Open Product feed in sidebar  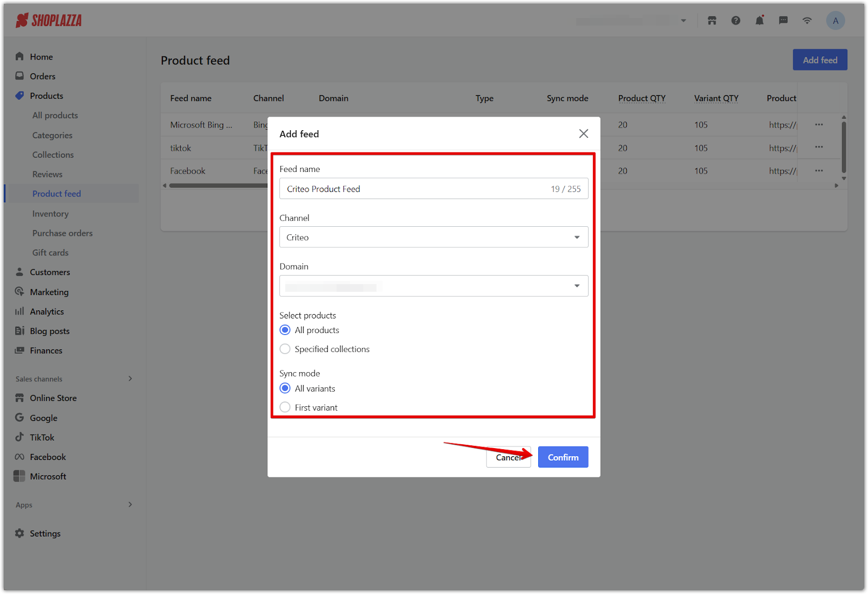coord(56,194)
